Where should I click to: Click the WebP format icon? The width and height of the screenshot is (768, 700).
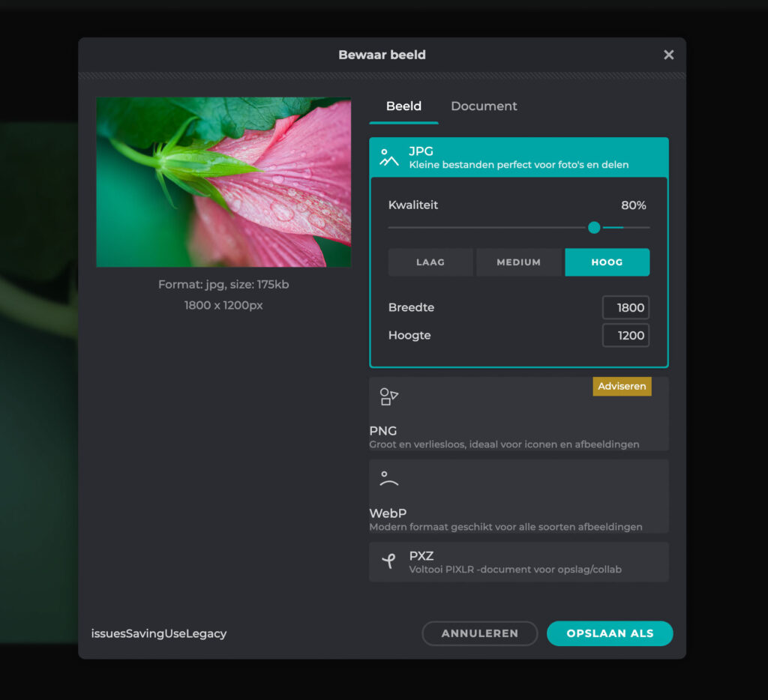click(388, 480)
